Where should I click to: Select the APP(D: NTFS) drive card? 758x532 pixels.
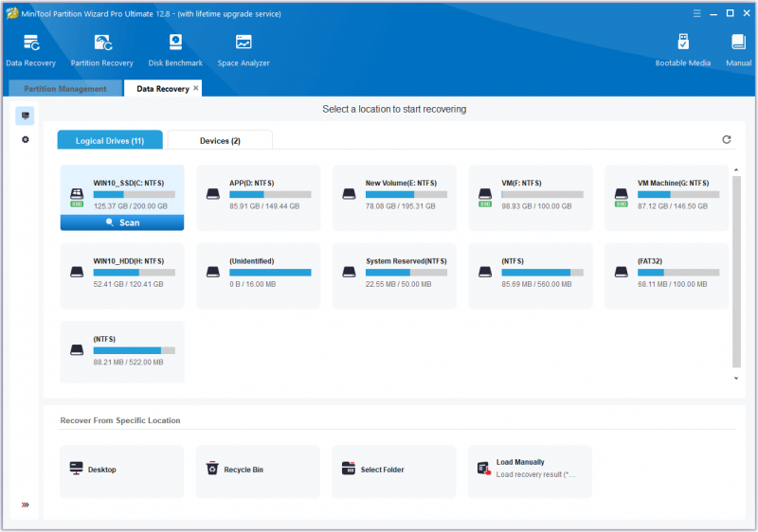click(258, 198)
